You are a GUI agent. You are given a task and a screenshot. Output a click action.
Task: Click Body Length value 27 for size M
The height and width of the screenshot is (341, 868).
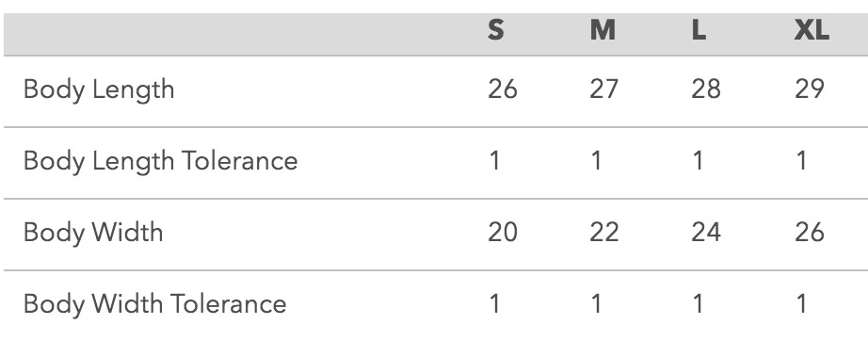[x=604, y=89]
